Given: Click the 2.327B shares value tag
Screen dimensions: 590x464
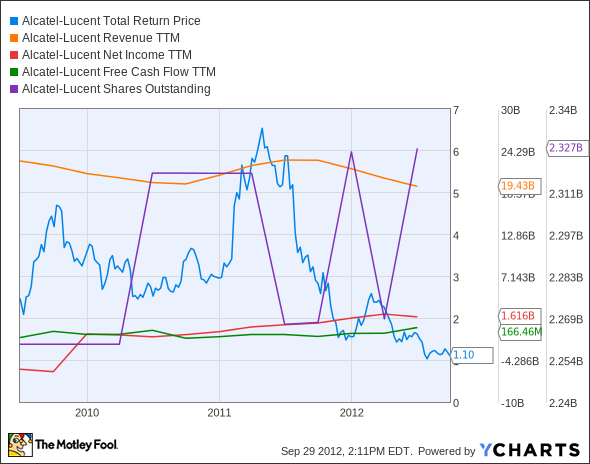Looking at the screenshot, I should pyautogui.click(x=567, y=148).
